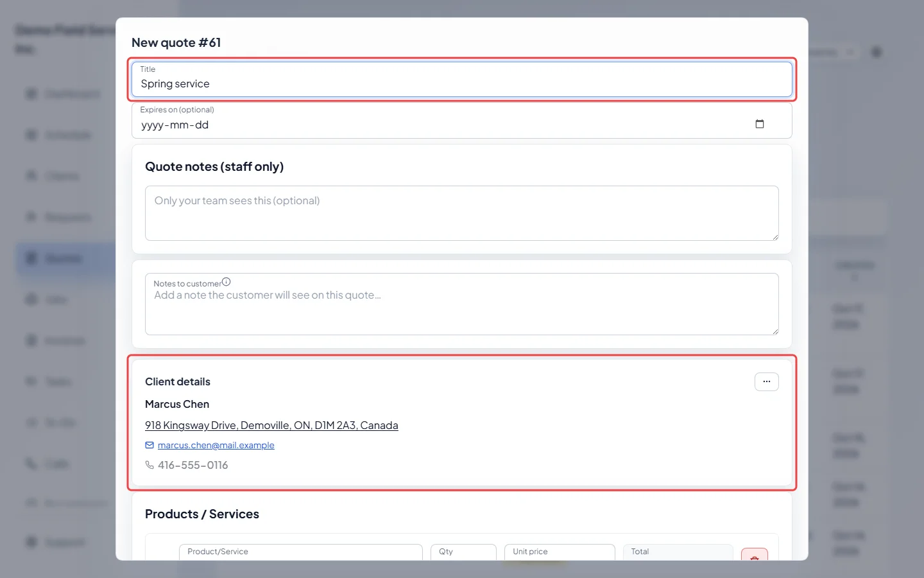Open the 918 Kingsway Drive address link

coord(271,425)
